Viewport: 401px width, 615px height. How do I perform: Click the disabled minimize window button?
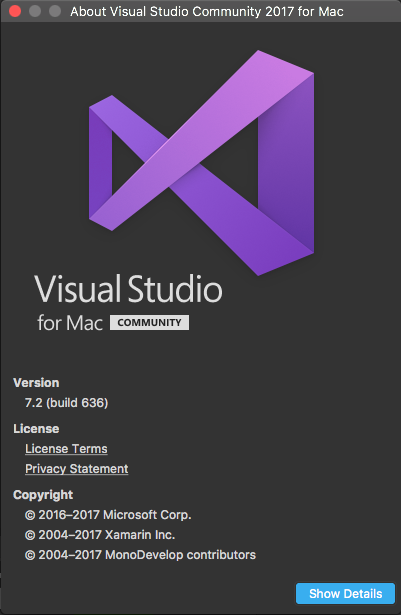[35, 11]
